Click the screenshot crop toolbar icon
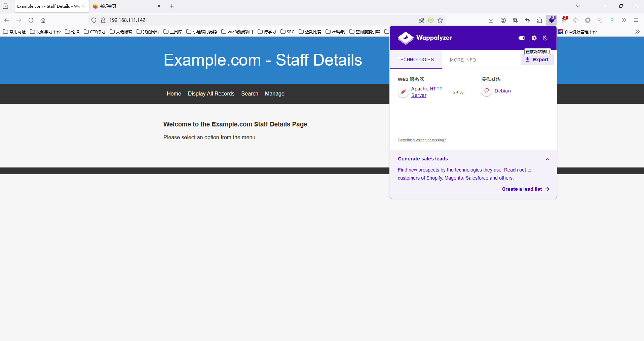 [515, 20]
